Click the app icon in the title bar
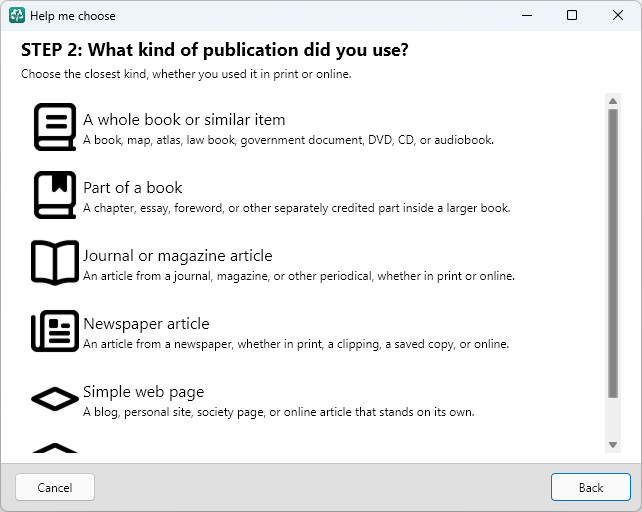This screenshot has width=642, height=512. pyautogui.click(x=17, y=16)
